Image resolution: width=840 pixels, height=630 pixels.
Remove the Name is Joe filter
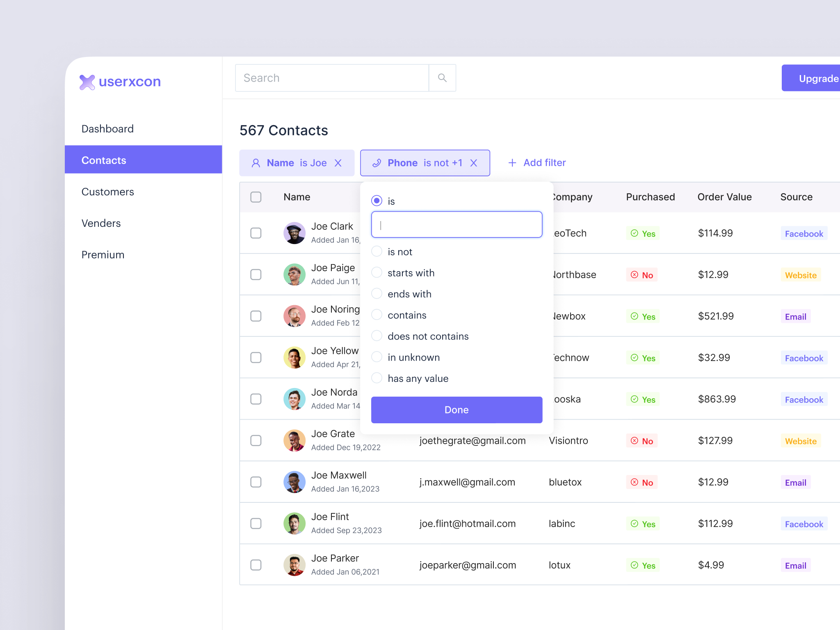[x=338, y=163]
